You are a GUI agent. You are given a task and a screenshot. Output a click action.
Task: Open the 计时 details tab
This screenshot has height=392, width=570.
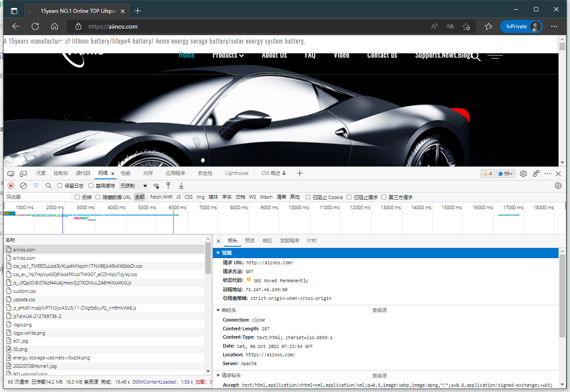[311, 240]
